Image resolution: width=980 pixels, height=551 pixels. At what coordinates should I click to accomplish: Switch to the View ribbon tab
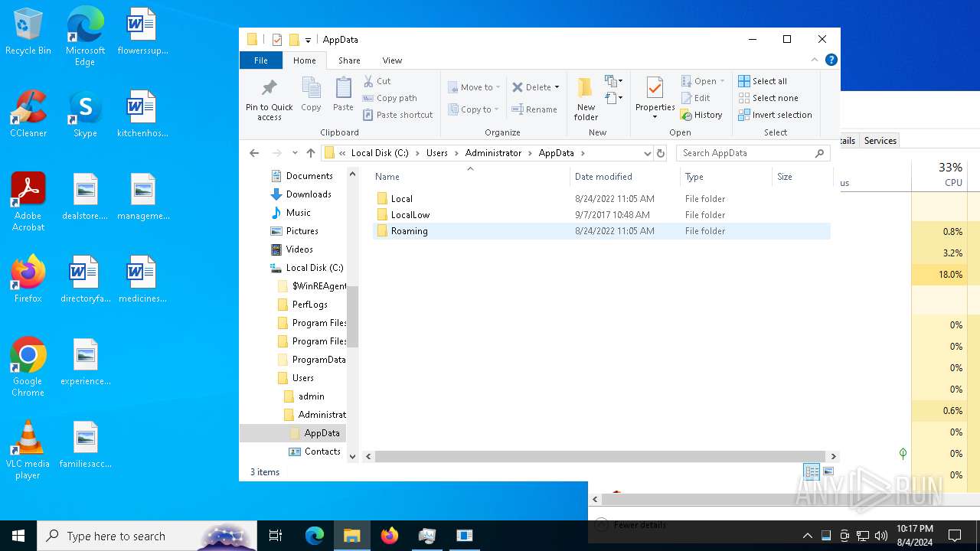click(x=392, y=60)
